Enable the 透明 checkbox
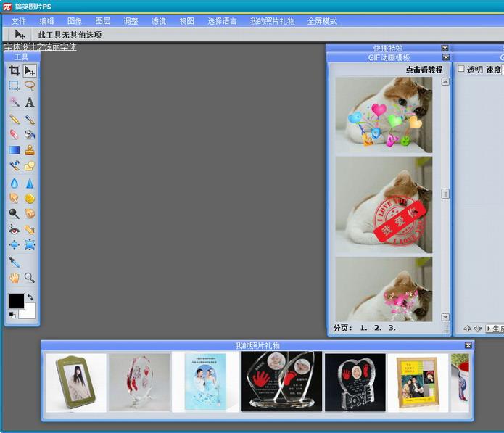 461,69
